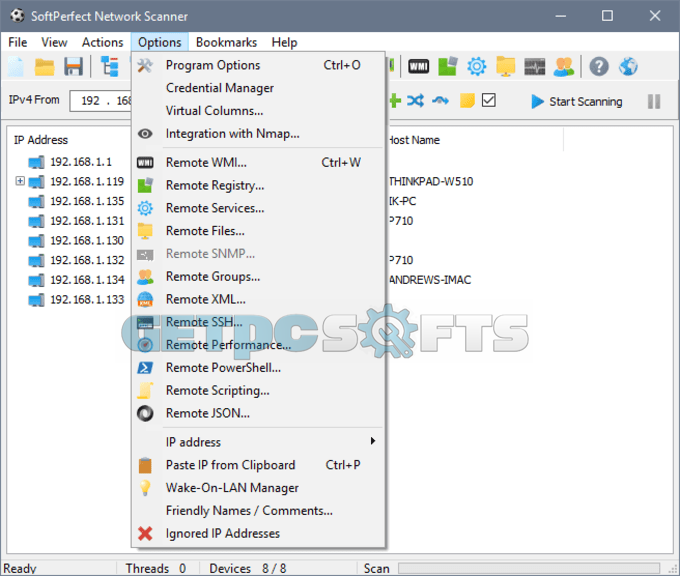The width and height of the screenshot is (680, 576).
Task: Choose Ignored IP Addresses menu entry
Action: click(x=258, y=533)
